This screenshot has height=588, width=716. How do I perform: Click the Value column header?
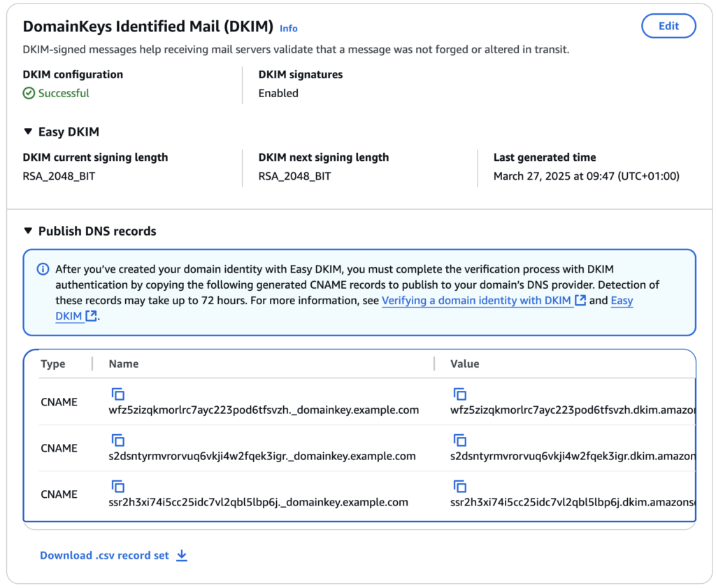[x=464, y=364]
